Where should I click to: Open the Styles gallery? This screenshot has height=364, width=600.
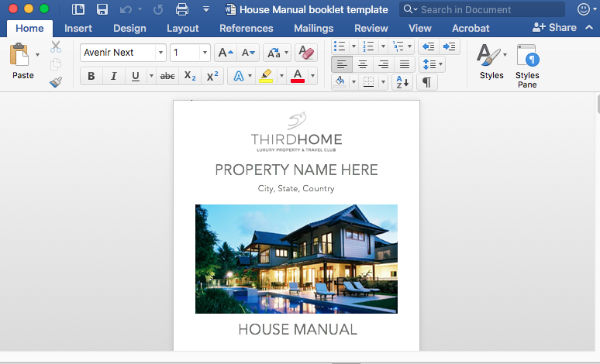[x=491, y=61]
